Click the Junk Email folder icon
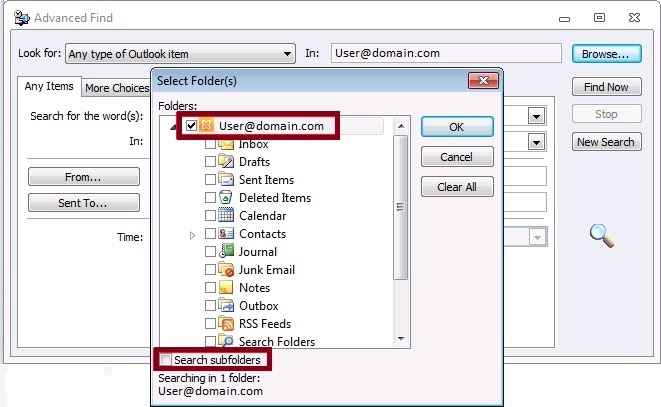This screenshot has width=661, height=407. coord(226,269)
